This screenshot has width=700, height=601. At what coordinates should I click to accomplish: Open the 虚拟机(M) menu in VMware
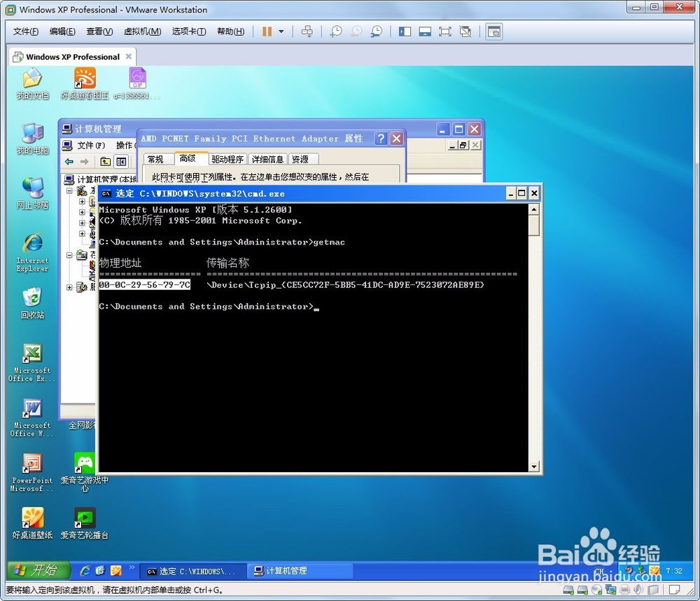[142, 32]
